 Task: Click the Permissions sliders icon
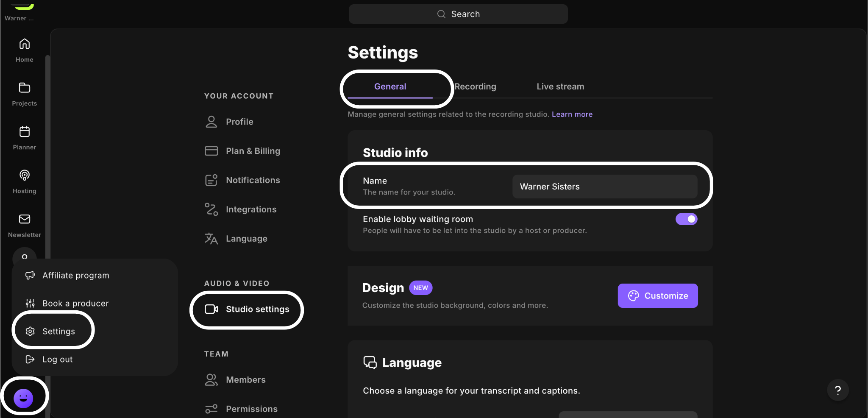tap(211, 409)
